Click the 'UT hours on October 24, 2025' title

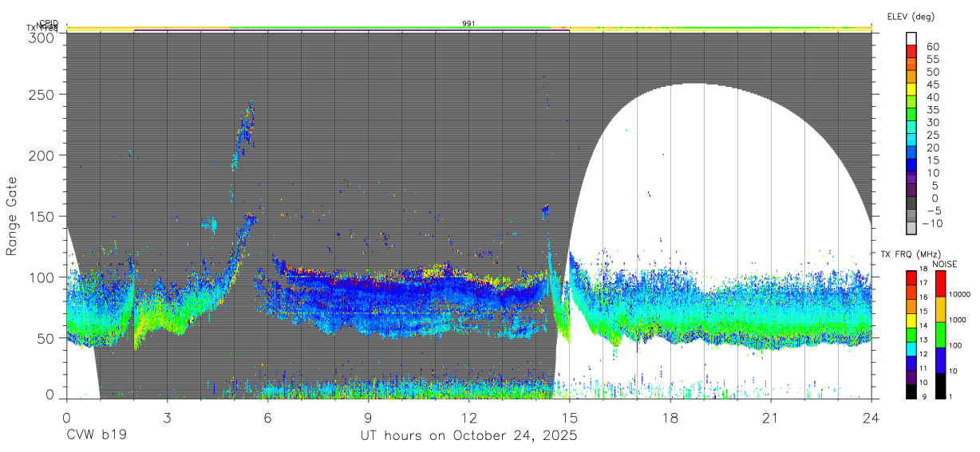tap(469, 436)
